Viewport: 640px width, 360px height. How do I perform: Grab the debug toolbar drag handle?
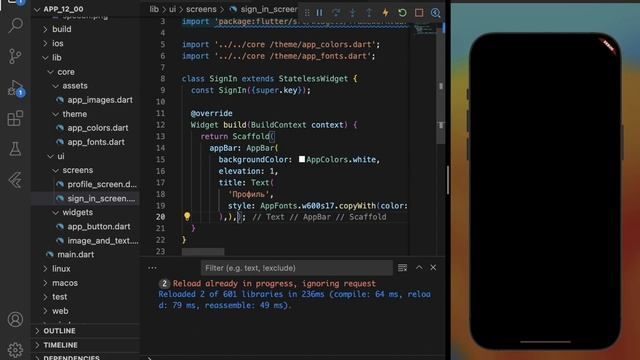click(x=307, y=13)
